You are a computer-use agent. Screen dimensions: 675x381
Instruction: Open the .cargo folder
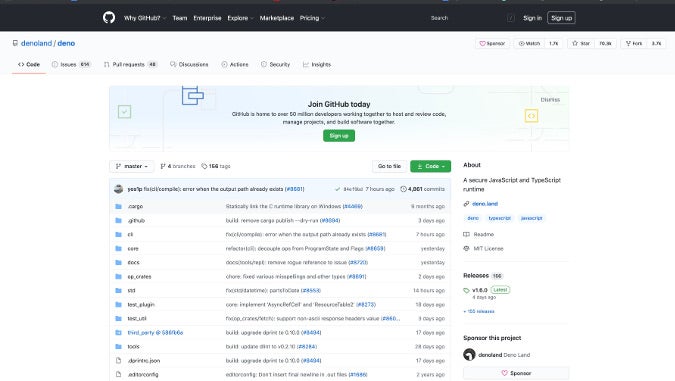(135, 207)
